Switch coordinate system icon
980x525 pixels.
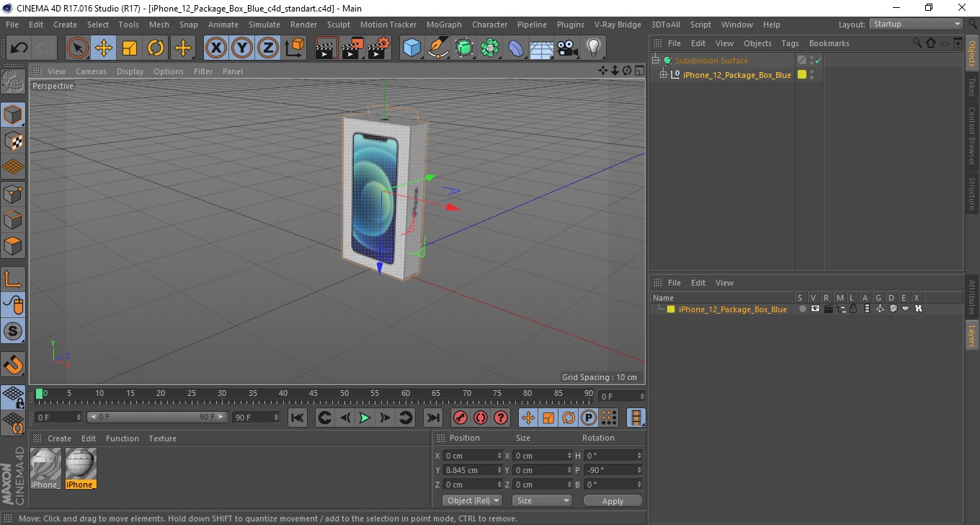pyautogui.click(x=294, y=48)
